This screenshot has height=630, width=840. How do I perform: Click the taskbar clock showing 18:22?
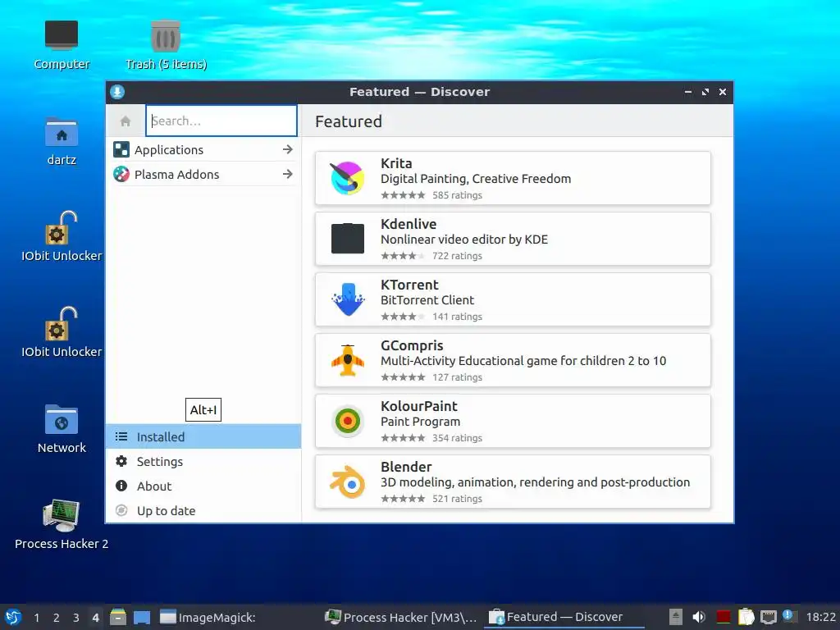(820, 617)
